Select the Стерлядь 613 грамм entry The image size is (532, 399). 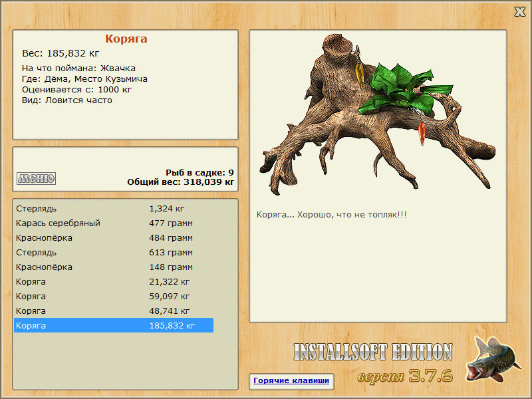(114, 252)
